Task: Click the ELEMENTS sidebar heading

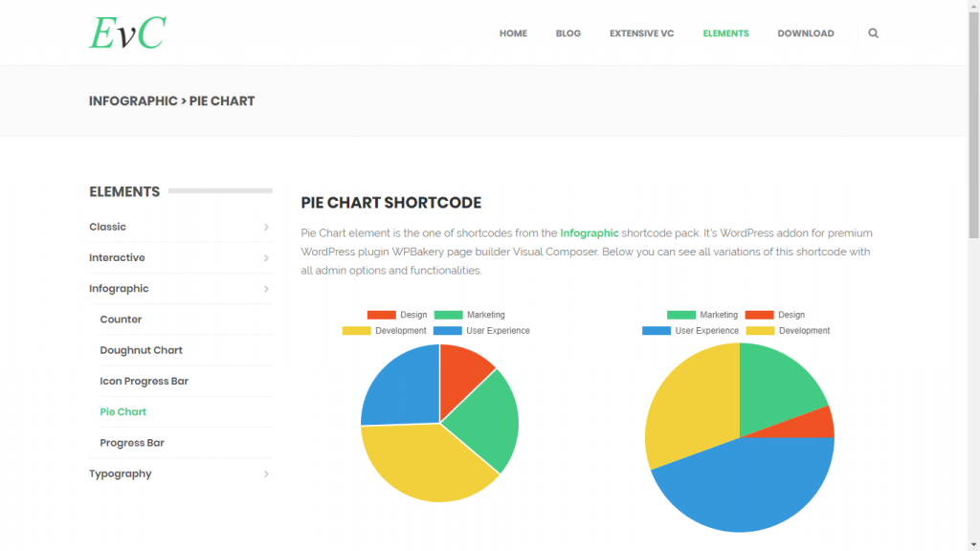Action: 124,191
